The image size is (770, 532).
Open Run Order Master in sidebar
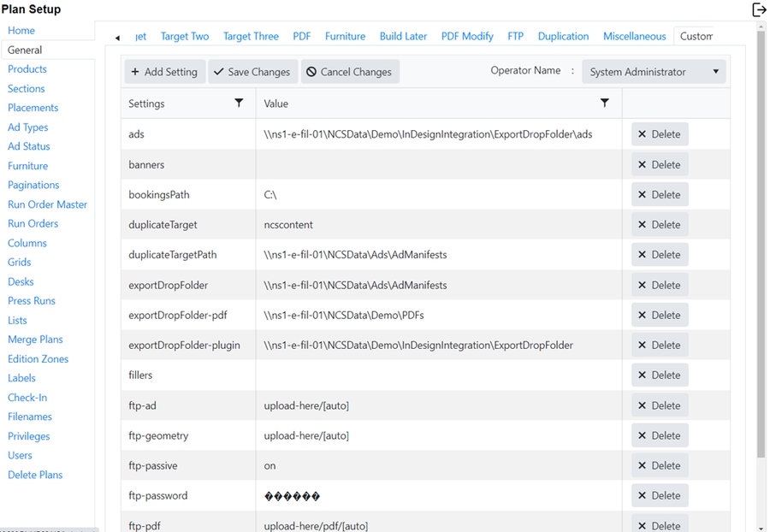pyautogui.click(x=47, y=204)
